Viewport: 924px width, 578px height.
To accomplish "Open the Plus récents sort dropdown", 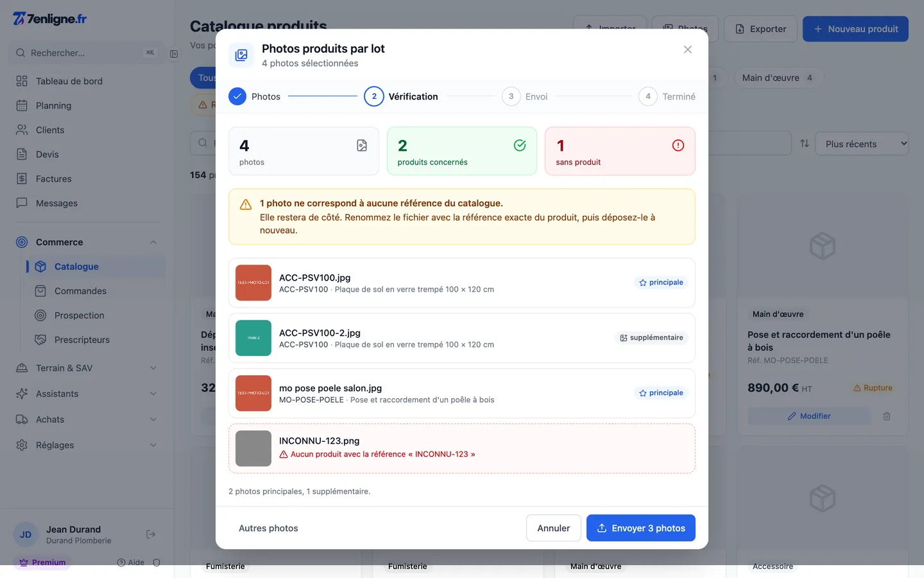I will 862,144.
